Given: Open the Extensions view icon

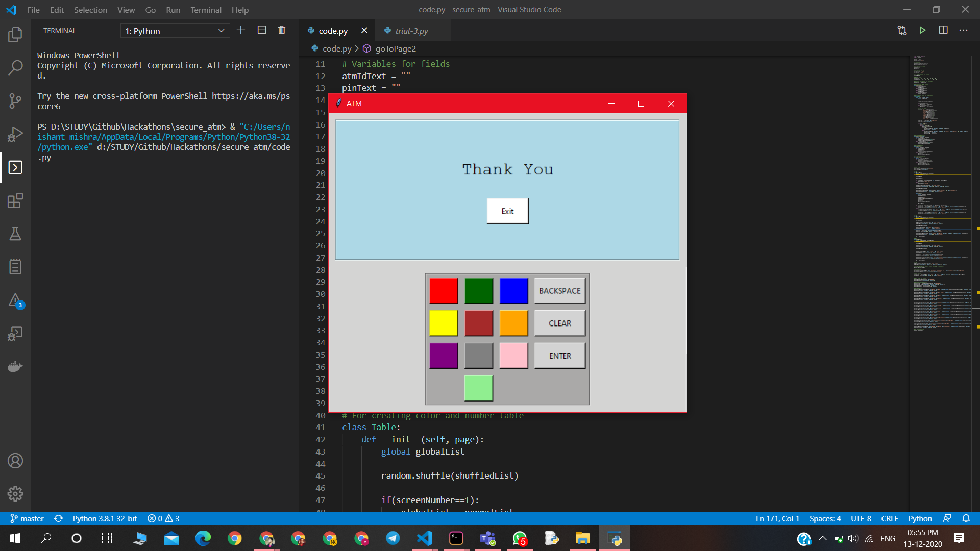Looking at the screenshot, I should coord(15,201).
